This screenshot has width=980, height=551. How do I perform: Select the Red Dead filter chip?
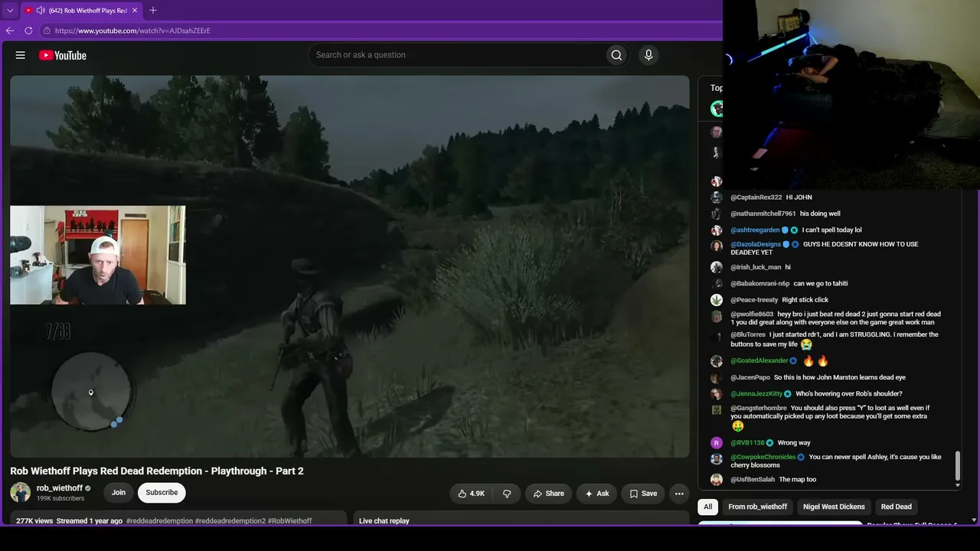click(896, 507)
